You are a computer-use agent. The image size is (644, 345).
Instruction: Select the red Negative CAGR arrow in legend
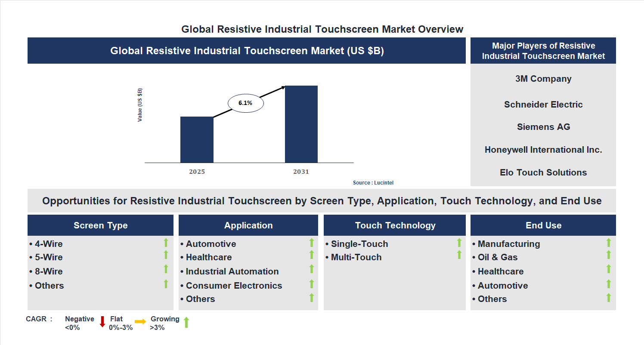coord(102,322)
